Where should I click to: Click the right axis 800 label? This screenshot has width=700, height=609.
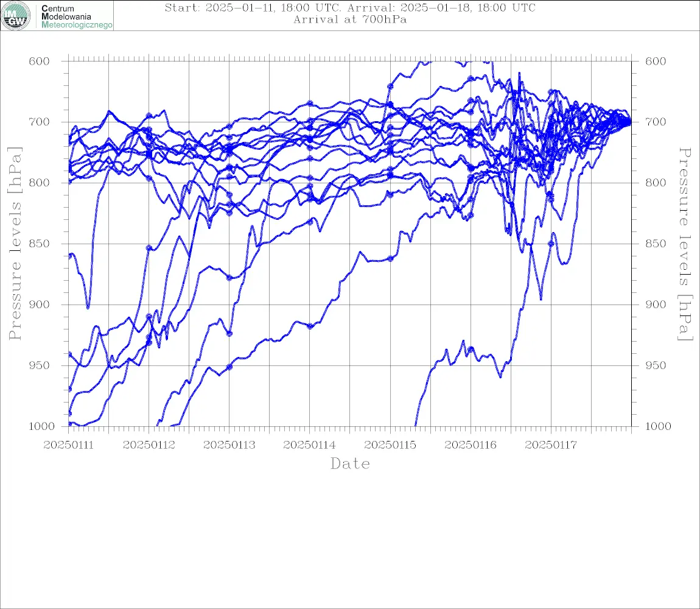coord(656,183)
